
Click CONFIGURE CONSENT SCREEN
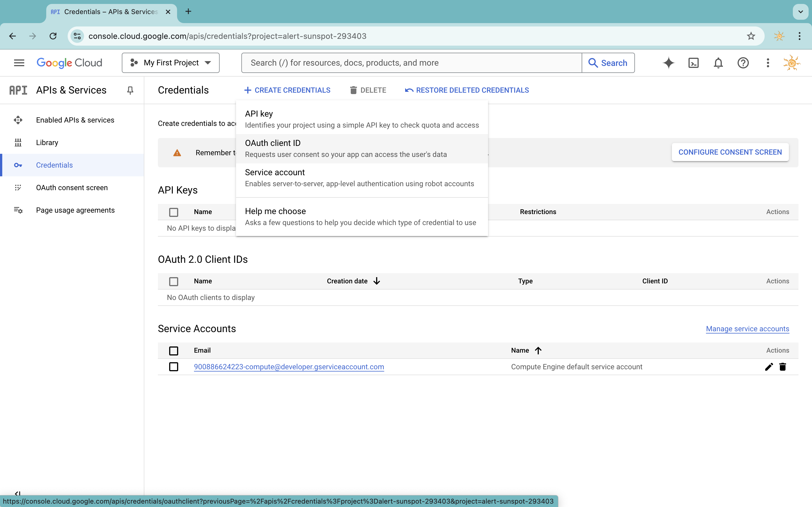(730, 152)
